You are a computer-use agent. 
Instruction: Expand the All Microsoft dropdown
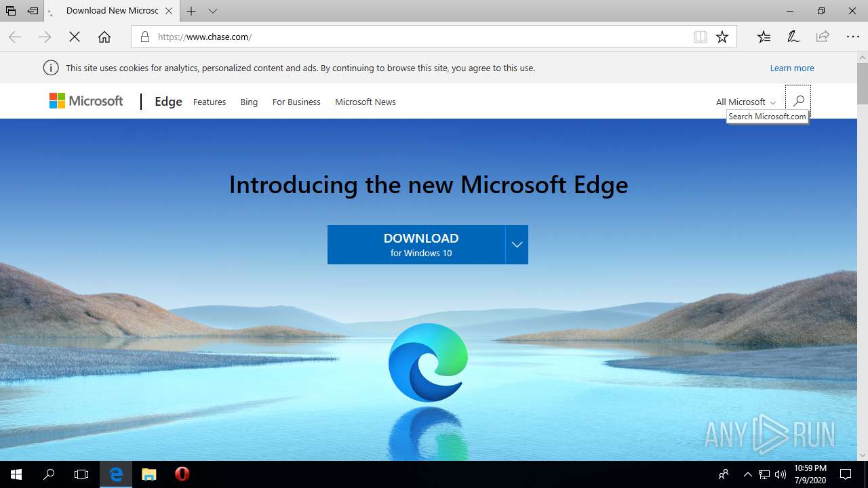[746, 102]
